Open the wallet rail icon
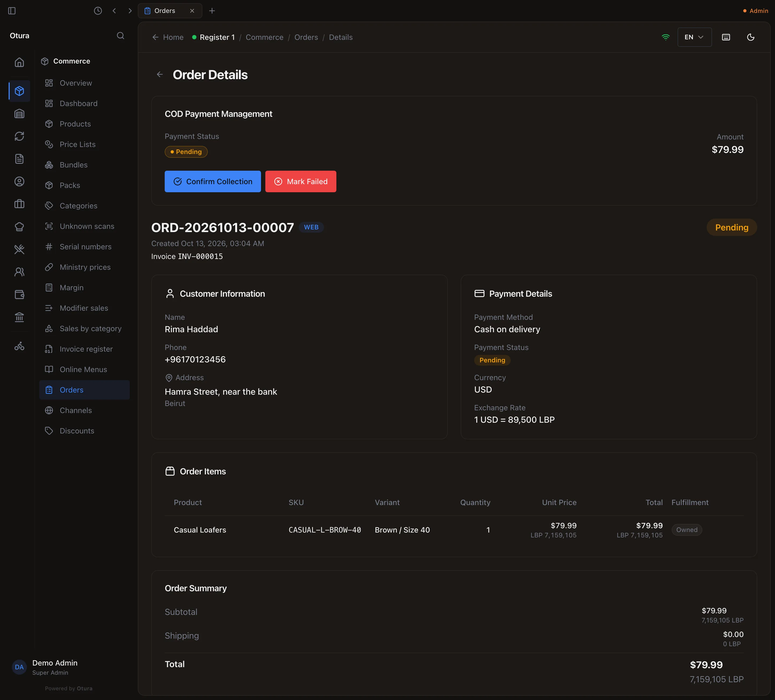The image size is (775, 700). coord(19,295)
